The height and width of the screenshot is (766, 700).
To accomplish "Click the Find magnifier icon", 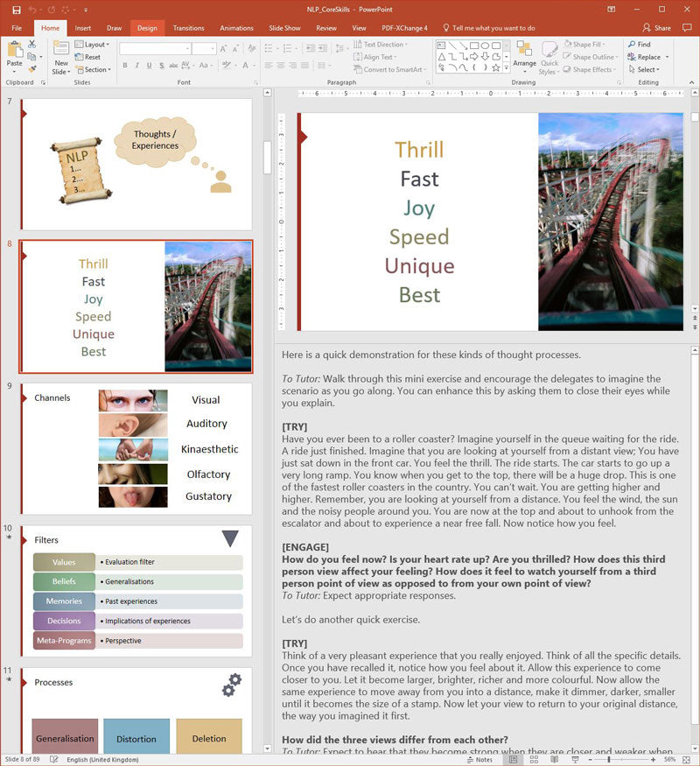I will tap(632, 44).
